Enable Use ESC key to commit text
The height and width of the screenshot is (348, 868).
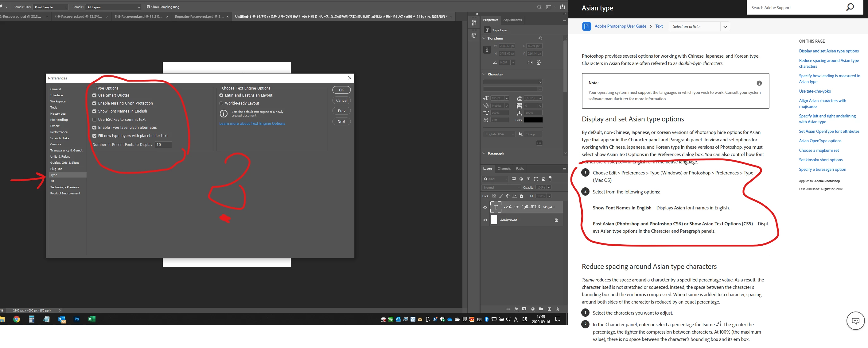click(94, 120)
